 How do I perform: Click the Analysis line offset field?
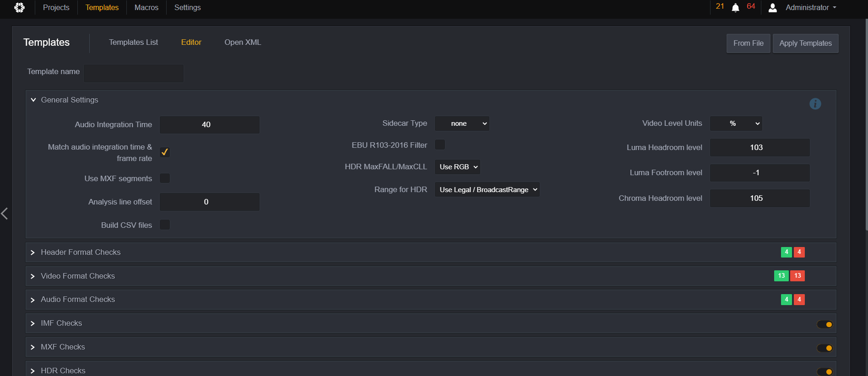pyautogui.click(x=210, y=202)
